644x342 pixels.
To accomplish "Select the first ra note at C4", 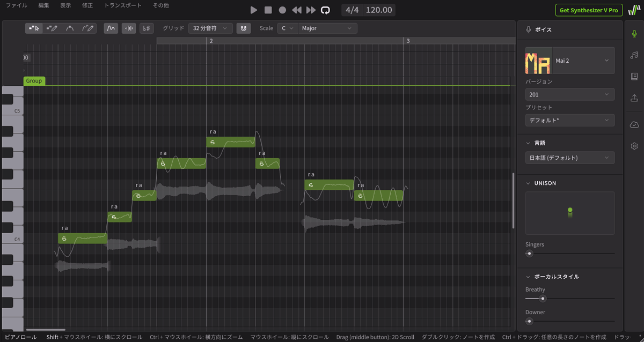I will pyautogui.click(x=83, y=239).
